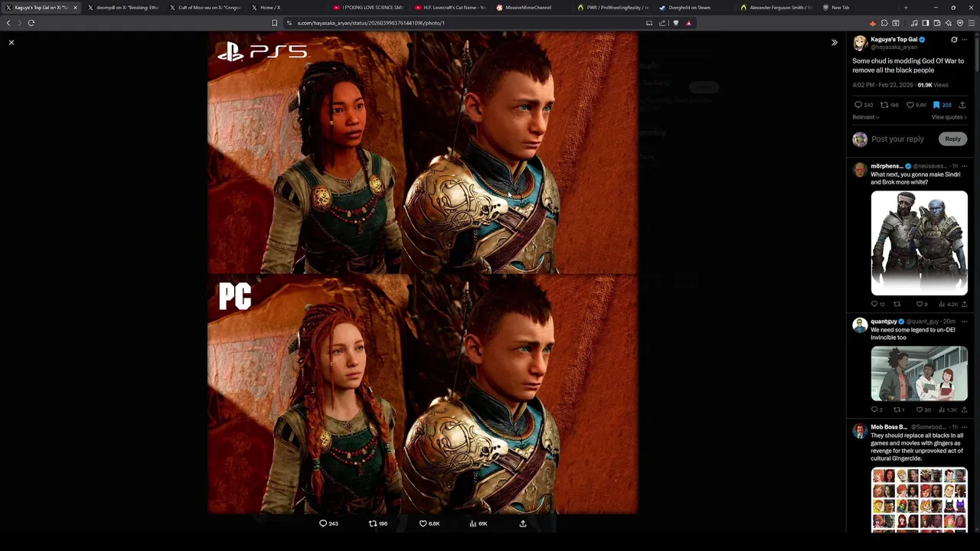Reply to mörphens comment showing 12 replies
Screen dimensions: 980x551
(x=874, y=304)
